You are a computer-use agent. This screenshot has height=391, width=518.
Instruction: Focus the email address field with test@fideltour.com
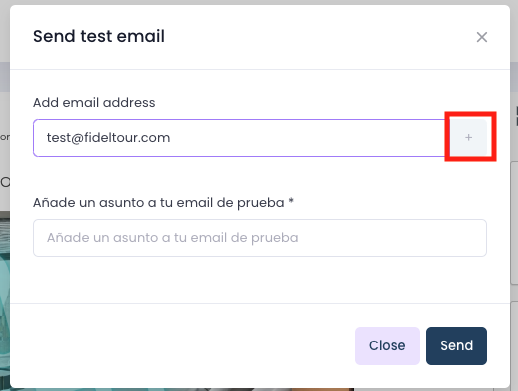click(x=242, y=138)
